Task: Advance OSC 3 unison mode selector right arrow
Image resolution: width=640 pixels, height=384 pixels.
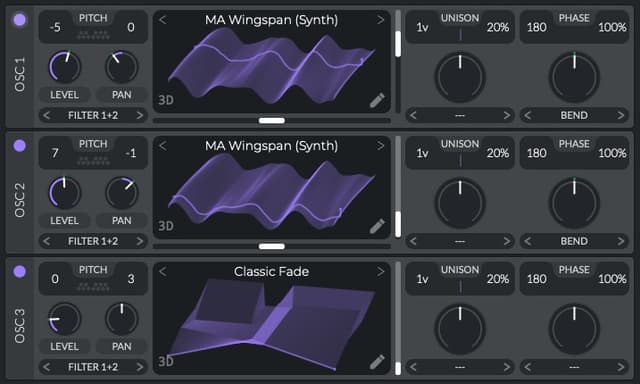Action: [x=507, y=367]
